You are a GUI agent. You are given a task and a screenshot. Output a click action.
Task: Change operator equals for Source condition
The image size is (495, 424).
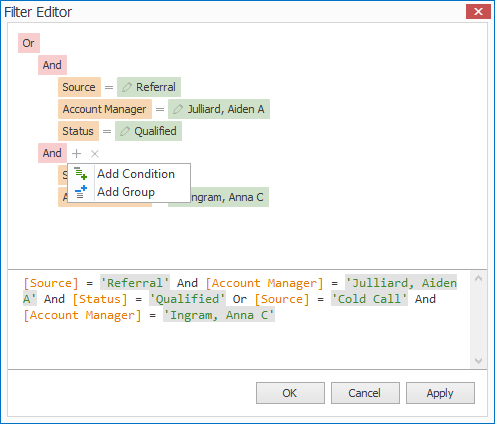click(x=109, y=87)
